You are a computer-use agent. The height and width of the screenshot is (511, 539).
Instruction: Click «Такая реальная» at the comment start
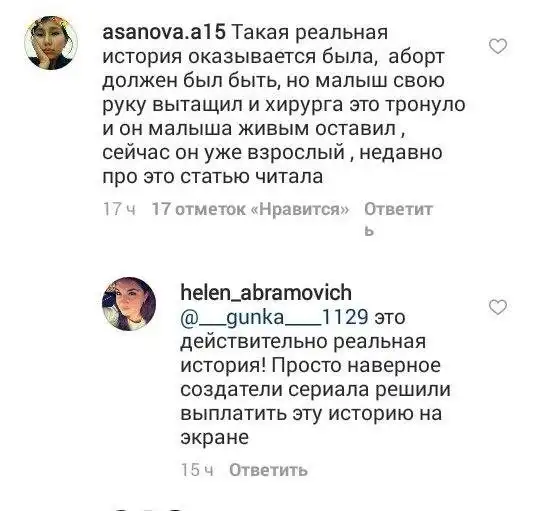(310, 33)
